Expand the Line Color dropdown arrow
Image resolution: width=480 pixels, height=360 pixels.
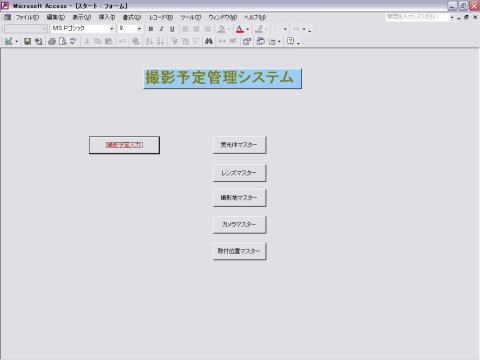pos(266,29)
